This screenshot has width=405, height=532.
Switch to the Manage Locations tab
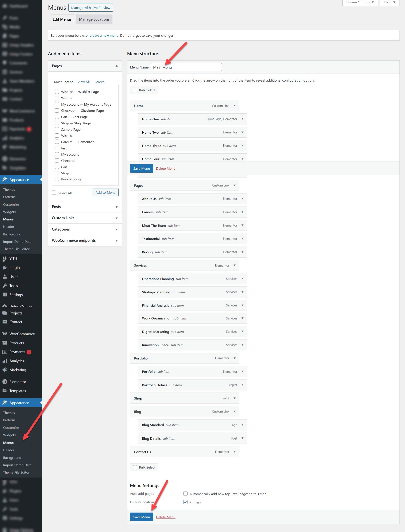(x=94, y=19)
